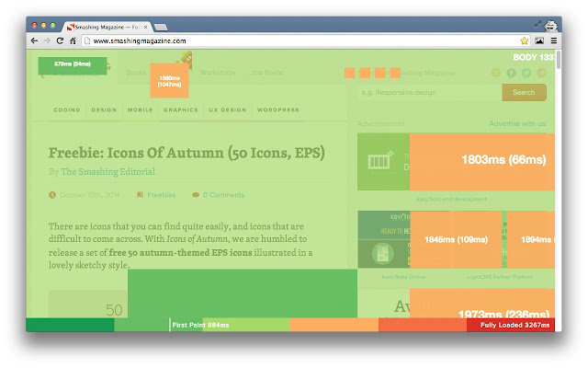
Task: Go back with the browser back arrow
Action: coord(34,40)
